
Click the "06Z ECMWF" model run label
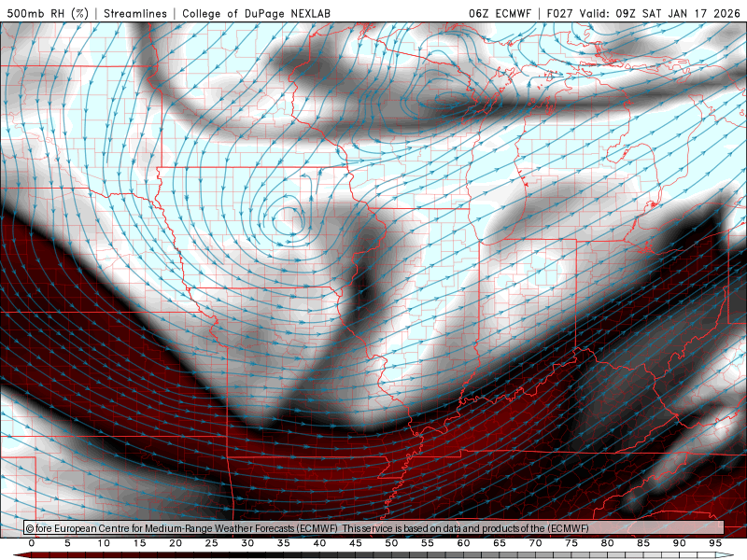(x=500, y=13)
